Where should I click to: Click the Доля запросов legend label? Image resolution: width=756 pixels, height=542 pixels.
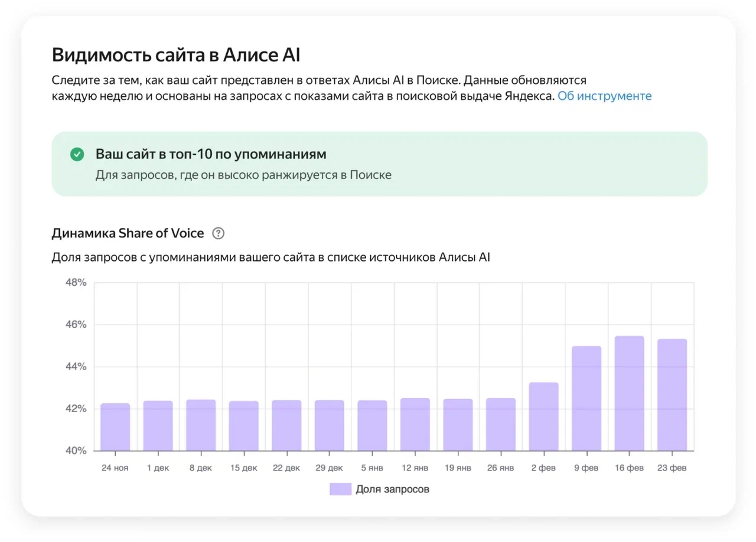392,489
